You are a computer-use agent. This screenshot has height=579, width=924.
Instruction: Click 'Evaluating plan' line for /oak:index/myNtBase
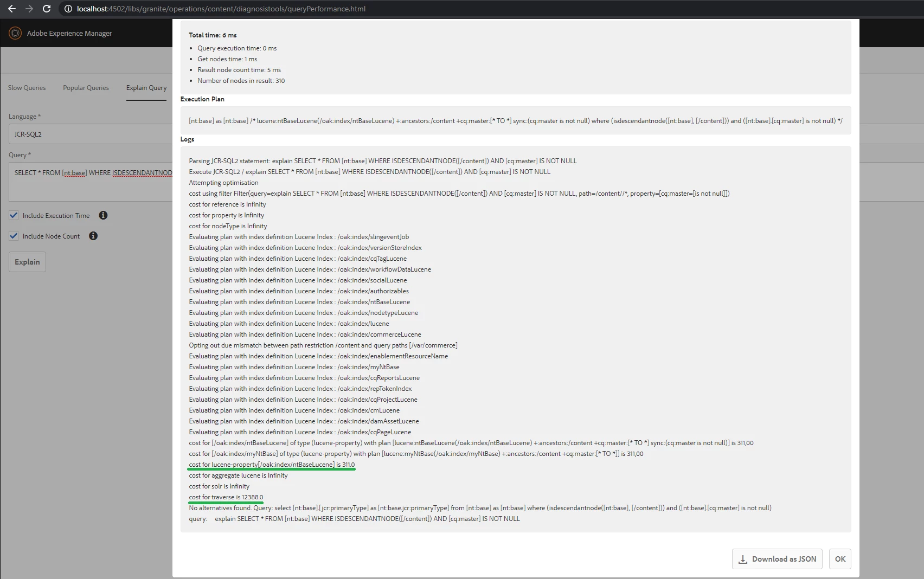[x=294, y=367]
